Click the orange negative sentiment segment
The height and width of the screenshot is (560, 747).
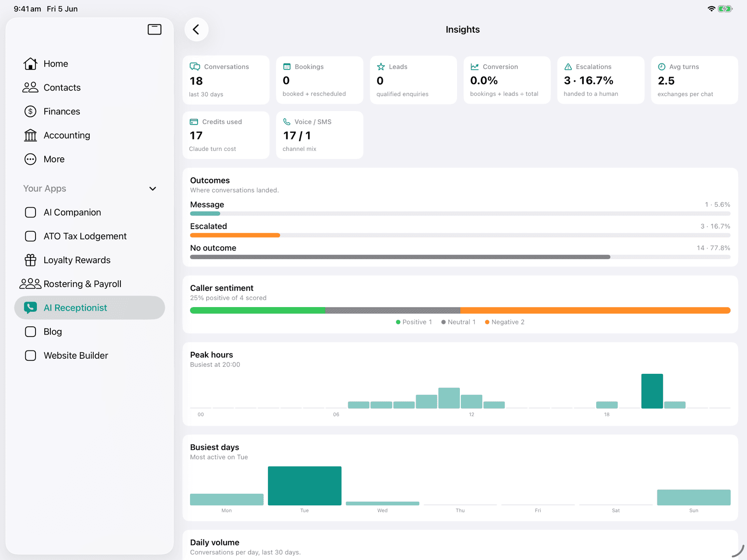click(x=595, y=310)
